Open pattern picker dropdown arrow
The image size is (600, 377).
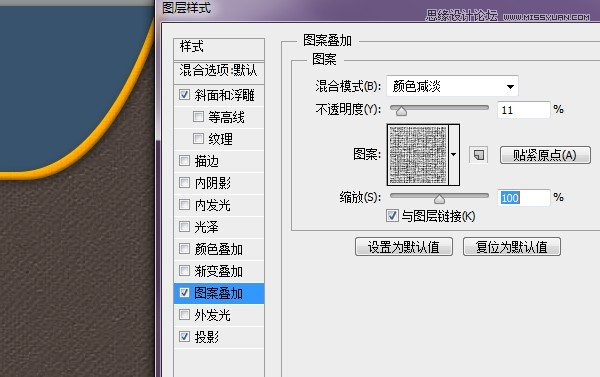click(x=454, y=155)
